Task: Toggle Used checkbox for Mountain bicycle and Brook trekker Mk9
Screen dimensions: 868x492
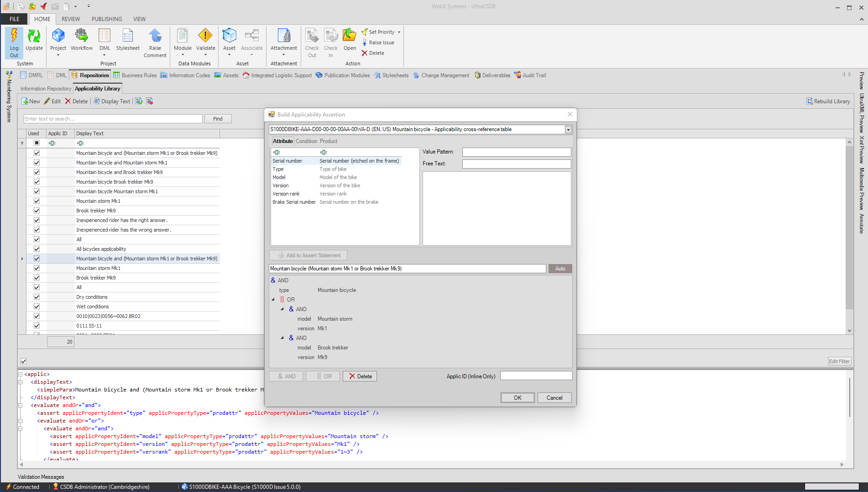Action: pyautogui.click(x=37, y=172)
